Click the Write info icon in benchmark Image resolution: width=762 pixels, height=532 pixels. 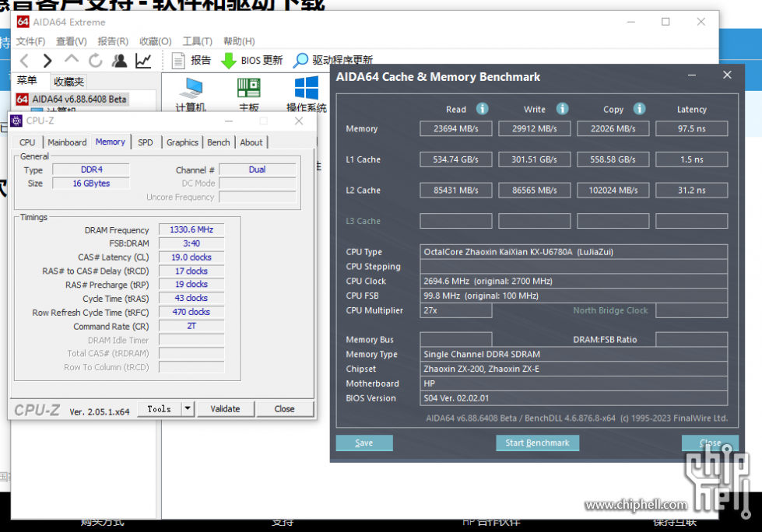(562, 109)
